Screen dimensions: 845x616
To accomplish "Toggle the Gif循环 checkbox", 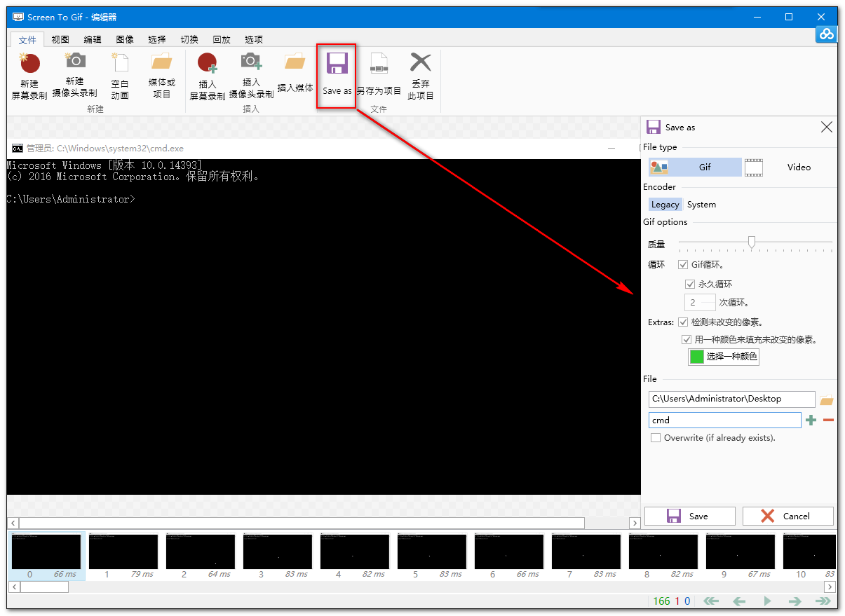I will tap(683, 265).
